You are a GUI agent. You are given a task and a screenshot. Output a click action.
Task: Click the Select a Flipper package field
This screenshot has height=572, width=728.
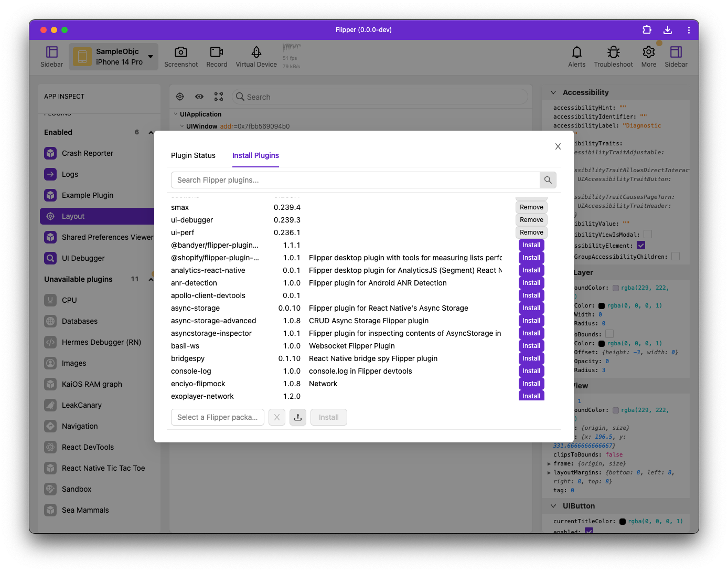click(218, 417)
